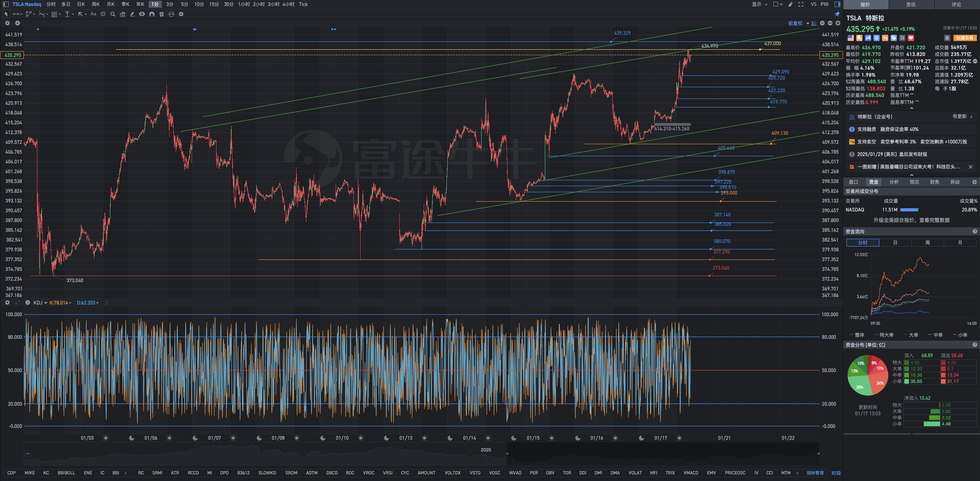The height and width of the screenshot is (481, 980).
Task: Toggle the magnet snap mode
Action: click(x=152, y=14)
